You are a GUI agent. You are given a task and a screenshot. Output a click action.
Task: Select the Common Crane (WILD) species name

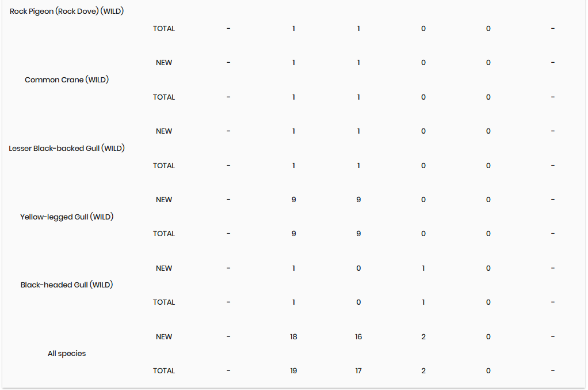(67, 80)
